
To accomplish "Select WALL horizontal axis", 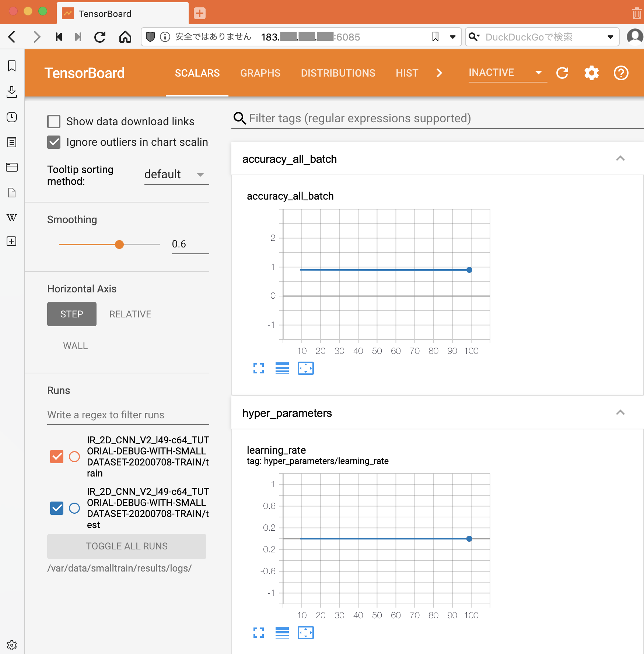I will (x=76, y=346).
